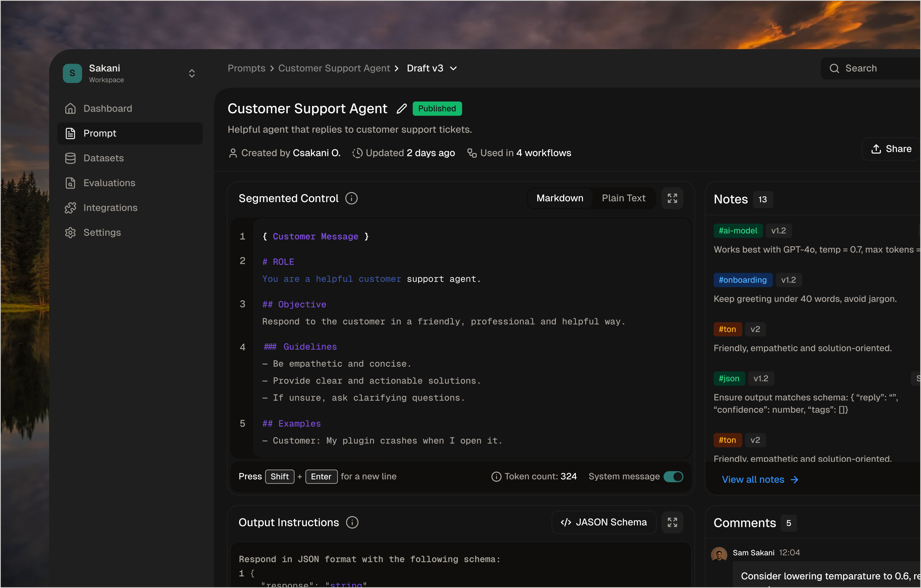921x588 pixels.
Task: Click info icon beside Output Instructions
Action: [352, 522]
